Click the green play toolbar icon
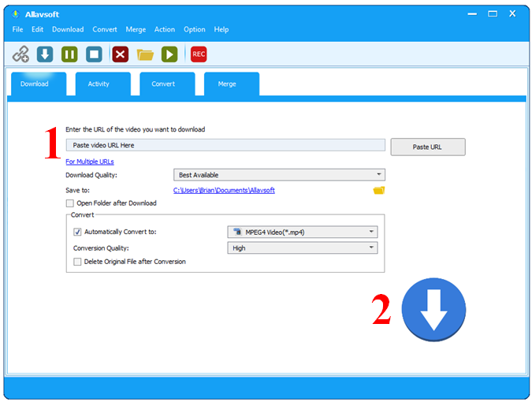 click(169, 54)
